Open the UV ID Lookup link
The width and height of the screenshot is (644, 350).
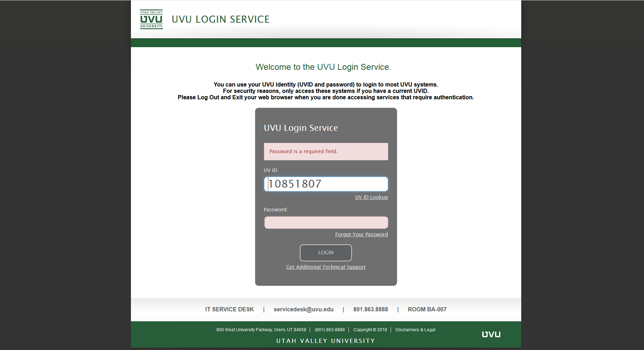click(371, 197)
